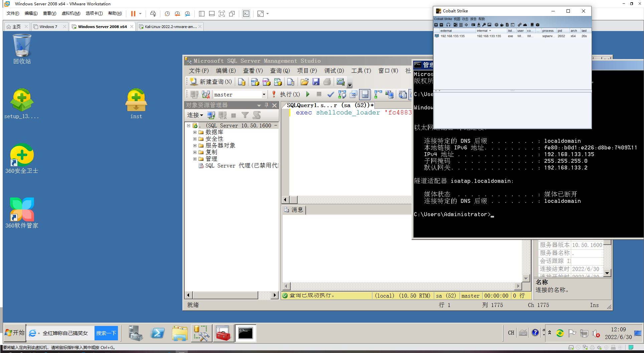Sort sessions by the process column header

coord(548,31)
